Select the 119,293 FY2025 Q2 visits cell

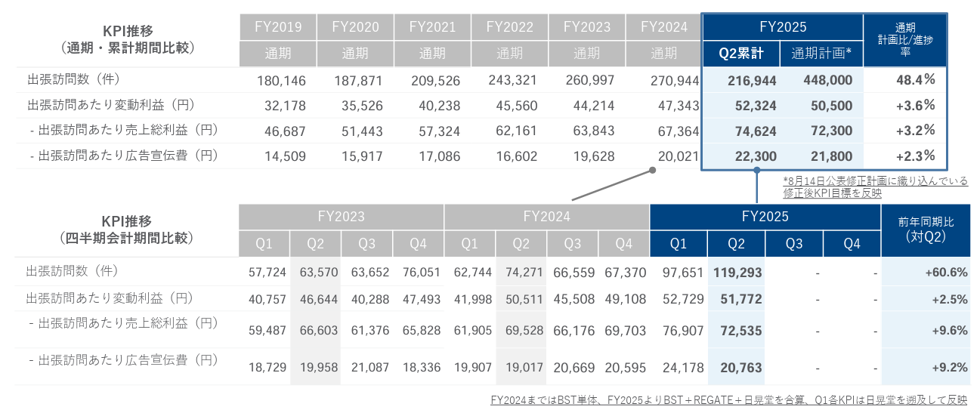pyautogui.click(x=736, y=272)
